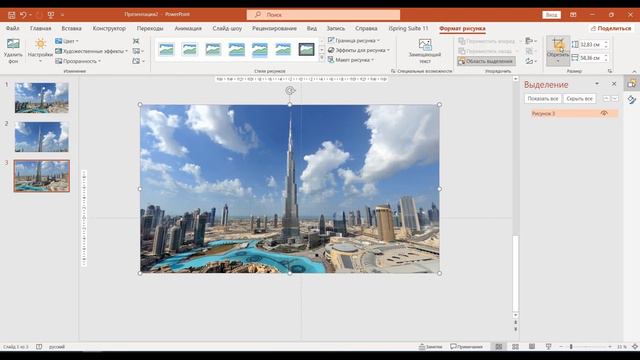Viewport: 640px width, 360px height.
Task: Open Reading view from status bar
Action: (532, 347)
